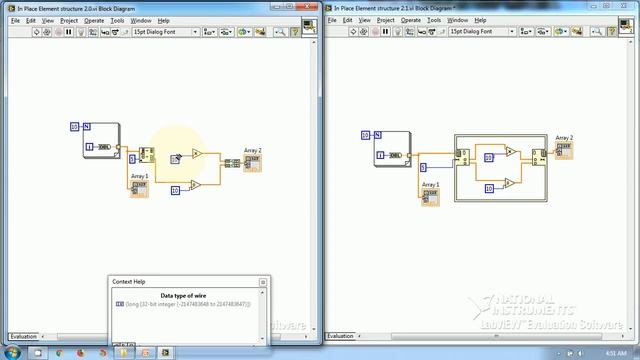The width and height of the screenshot is (640, 360).
Task: Close the Context Help window
Action: (x=263, y=282)
